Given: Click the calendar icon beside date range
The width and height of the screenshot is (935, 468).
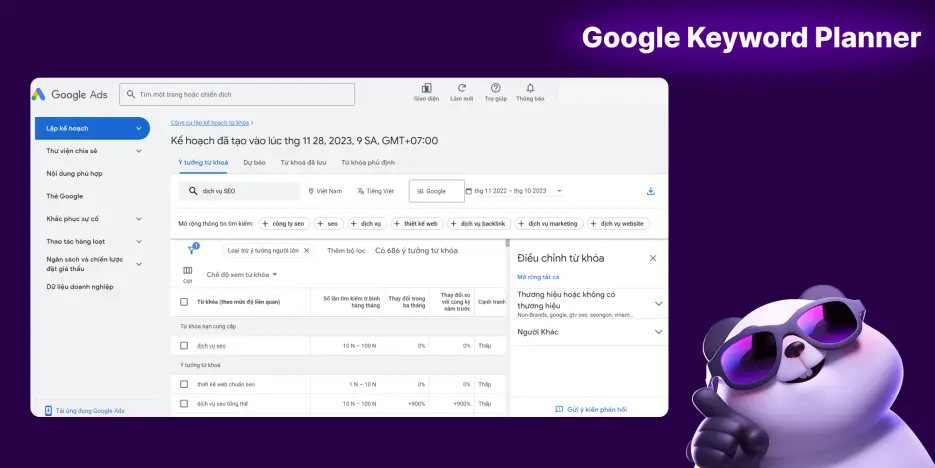Looking at the screenshot, I should 469,191.
